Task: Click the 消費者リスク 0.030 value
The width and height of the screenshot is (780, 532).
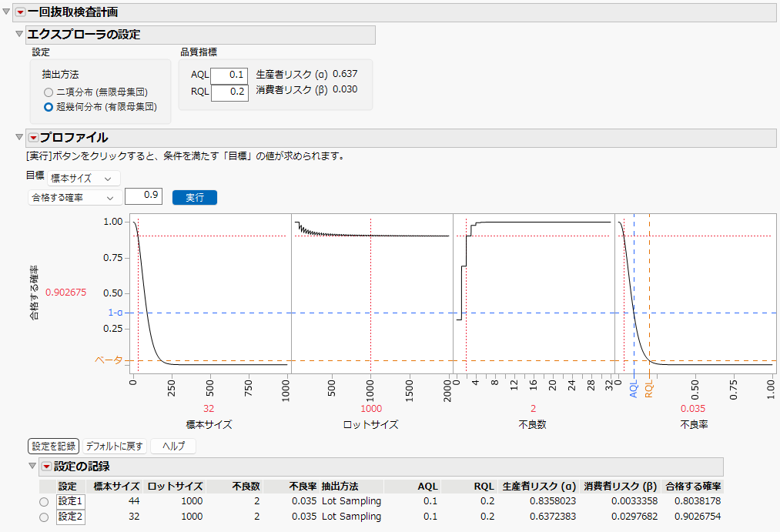Action: (345, 89)
